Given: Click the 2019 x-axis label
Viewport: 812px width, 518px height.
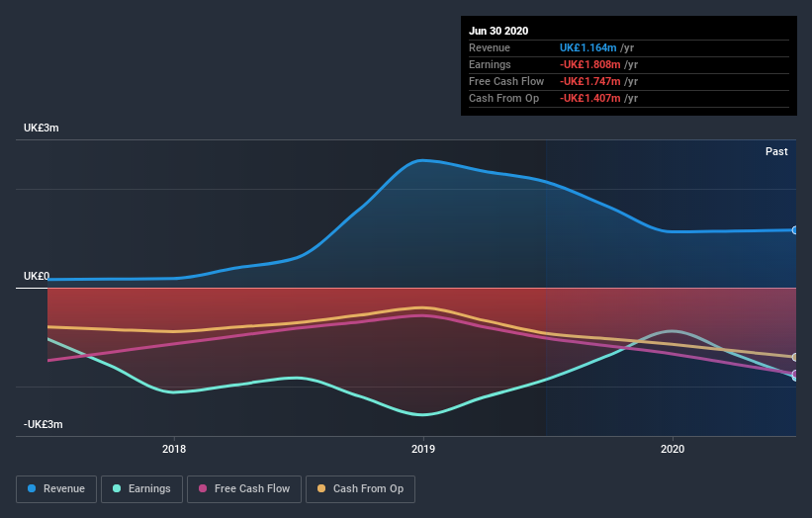Looking at the screenshot, I should [423, 449].
